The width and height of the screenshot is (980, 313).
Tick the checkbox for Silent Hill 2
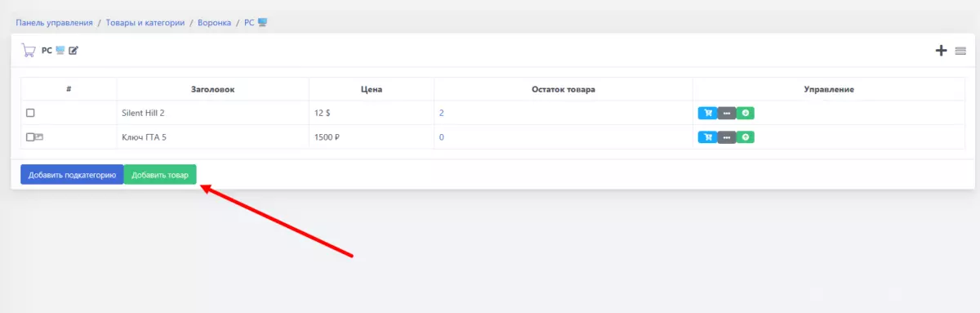(x=30, y=114)
